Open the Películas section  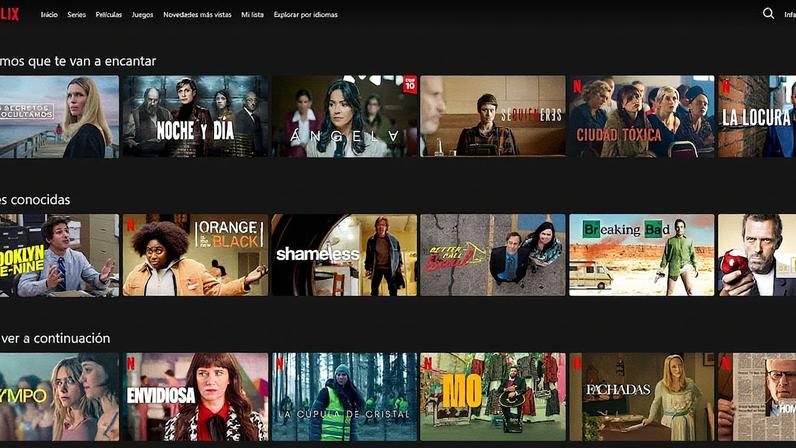pyautogui.click(x=109, y=15)
